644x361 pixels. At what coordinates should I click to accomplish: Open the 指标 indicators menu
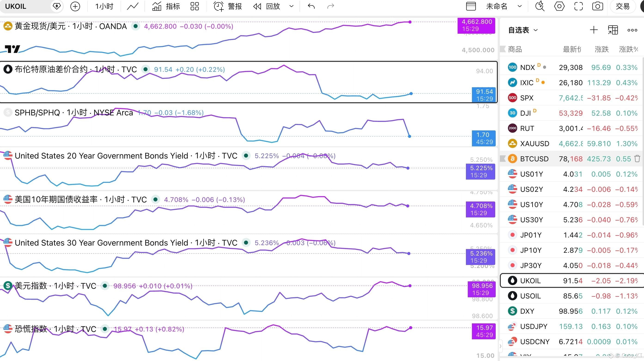tap(166, 6)
